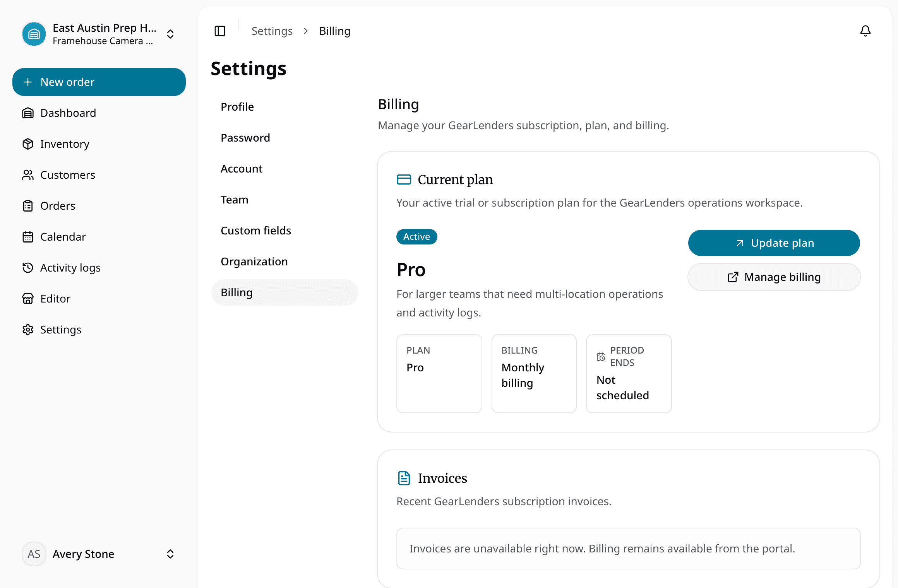Click the Settings breadcrumb link
The width and height of the screenshot is (898, 588).
click(272, 31)
